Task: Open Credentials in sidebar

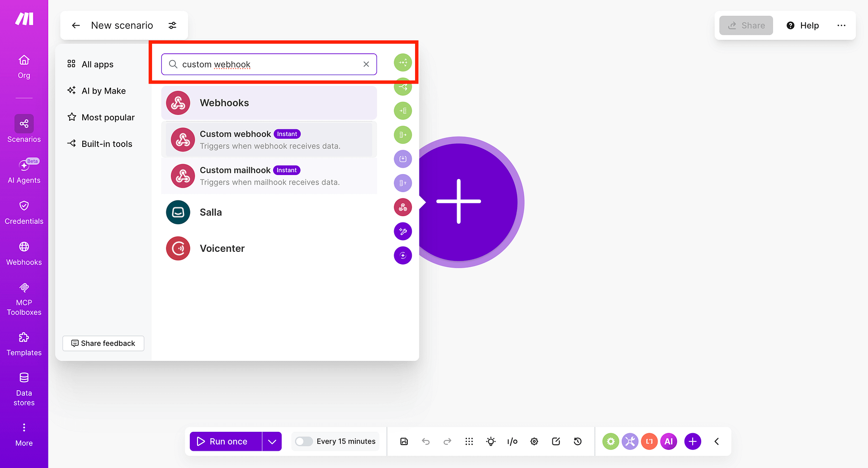Action: [x=24, y=213]
